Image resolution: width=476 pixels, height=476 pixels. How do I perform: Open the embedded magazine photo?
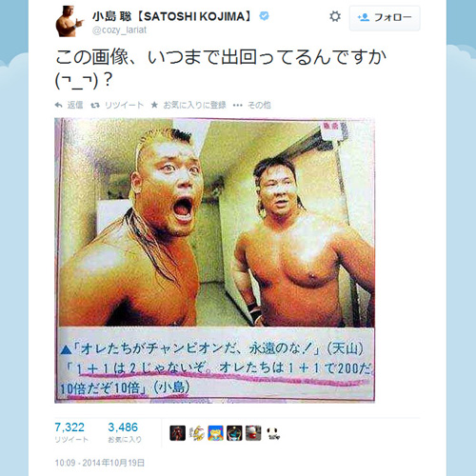coord(214,260)
